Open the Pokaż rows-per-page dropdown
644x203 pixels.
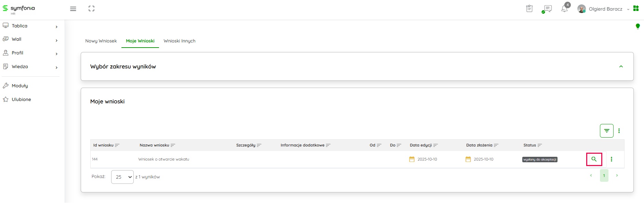[122, 177]
